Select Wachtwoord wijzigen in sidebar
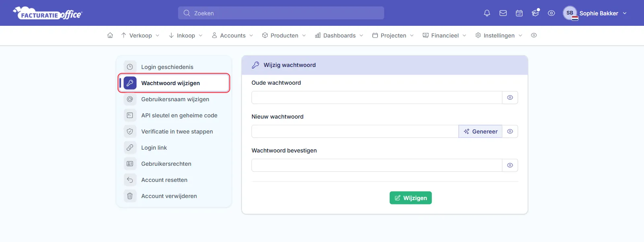This screenshot has height=242, width=644. click(x=174, y=83)
